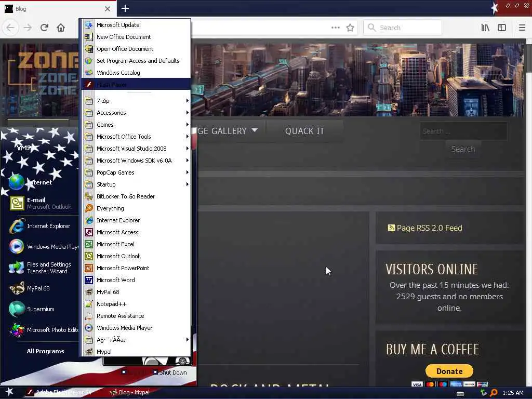Click the Open Office Document icon
The image size is (532, 399).
pos(88,49)
